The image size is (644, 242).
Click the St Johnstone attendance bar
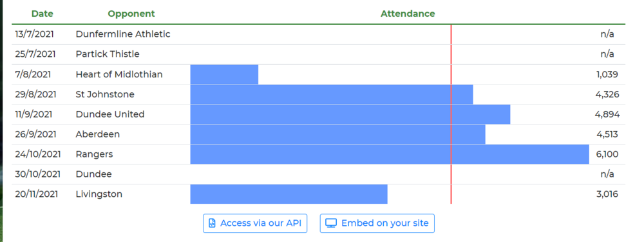click(x=332, y=94)
